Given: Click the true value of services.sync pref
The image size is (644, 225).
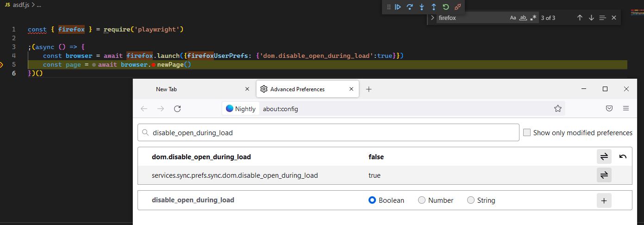Looking at the screenshot, I should (375, 175).
